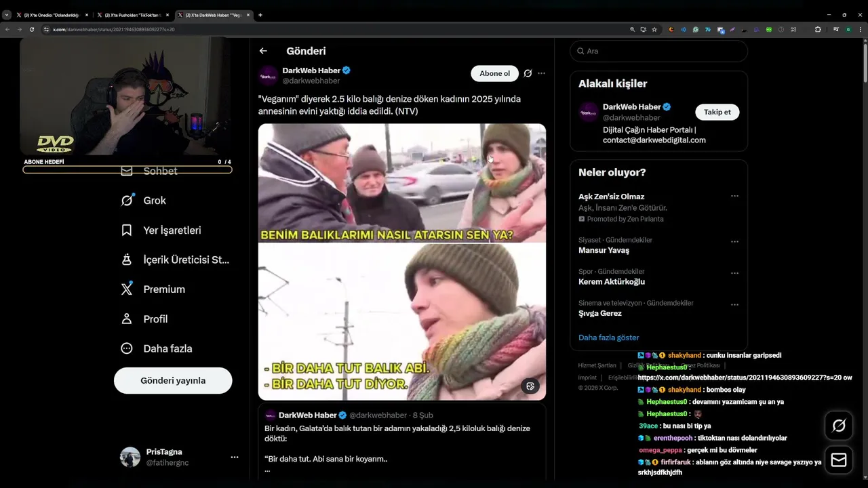This screenshot has width=868, height=488.
Task: Open the Kerem Aktürkoğlu trending topic
Action: 612,282
